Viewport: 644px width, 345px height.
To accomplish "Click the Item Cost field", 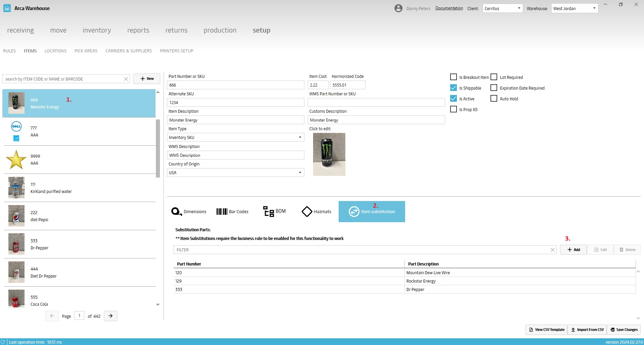I will click(x=318, y=85).
